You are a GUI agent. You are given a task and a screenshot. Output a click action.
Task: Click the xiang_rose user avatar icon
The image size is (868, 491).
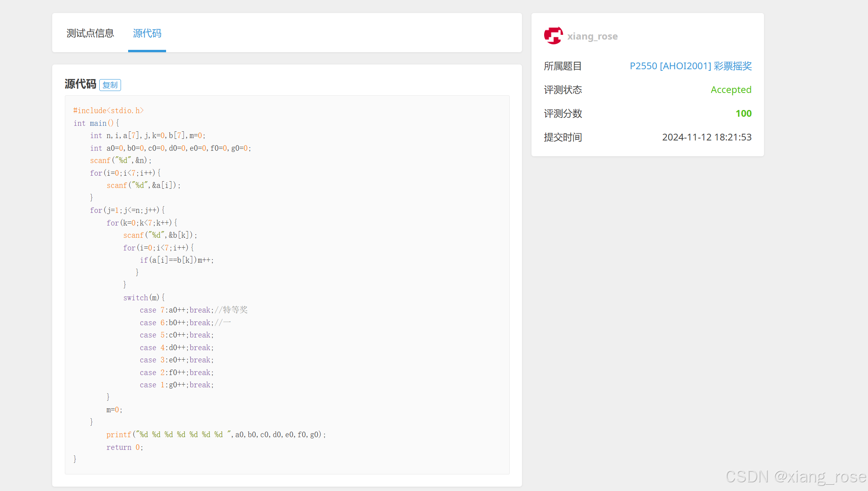(x=553, y=36)
